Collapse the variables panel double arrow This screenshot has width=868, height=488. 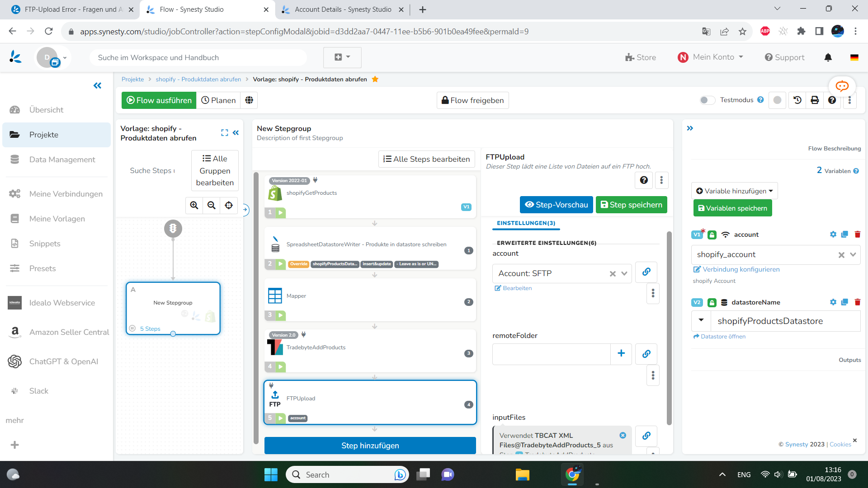coord(690,128)
